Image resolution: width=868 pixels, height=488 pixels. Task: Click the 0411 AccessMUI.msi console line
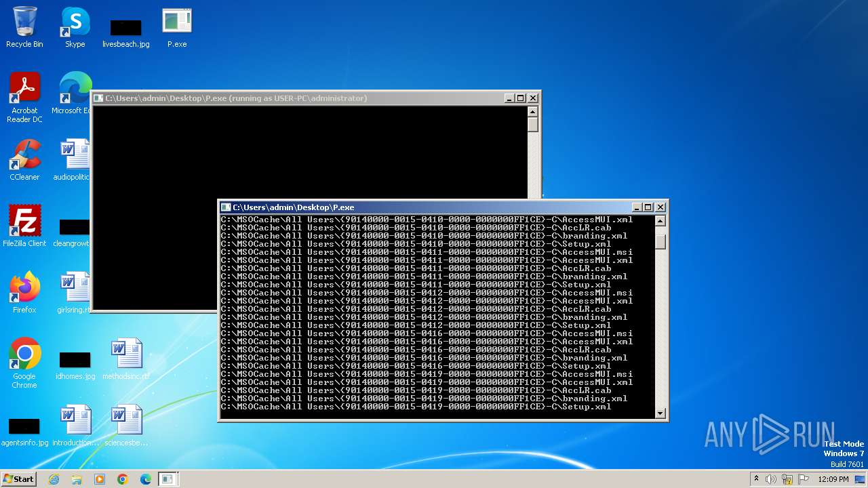(x=427, y=252)
